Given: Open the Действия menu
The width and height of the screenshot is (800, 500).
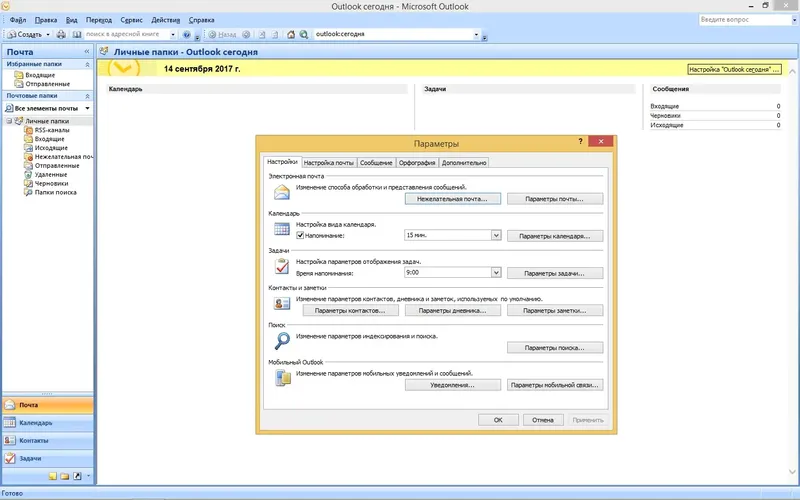Looking at the screenshot, I should coord(166,20).
